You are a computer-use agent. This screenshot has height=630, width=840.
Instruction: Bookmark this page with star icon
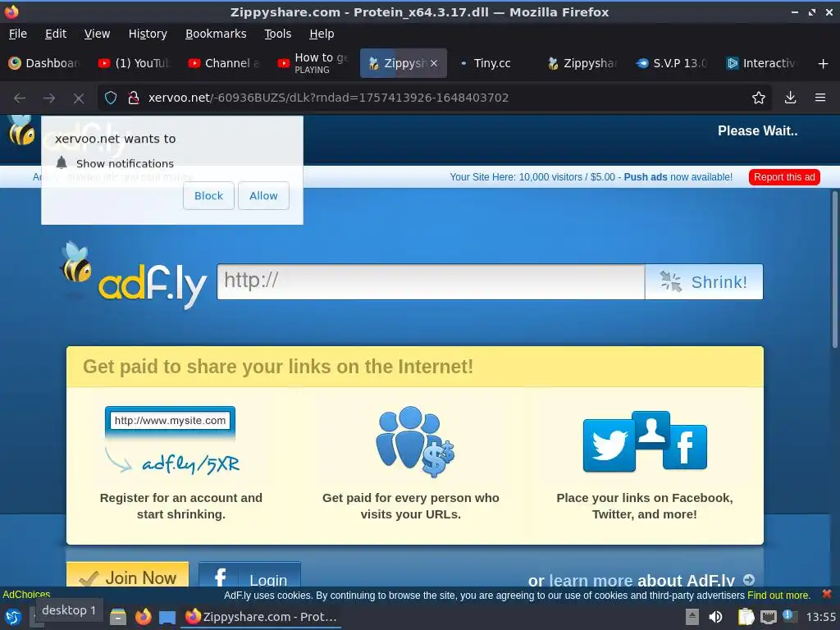[x=759, y=98]
